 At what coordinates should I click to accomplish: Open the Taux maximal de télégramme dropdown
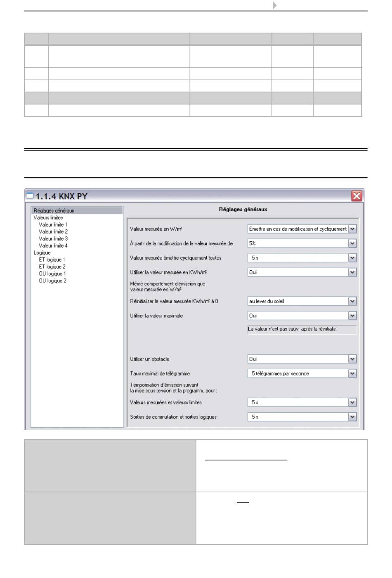click(302, 373)
